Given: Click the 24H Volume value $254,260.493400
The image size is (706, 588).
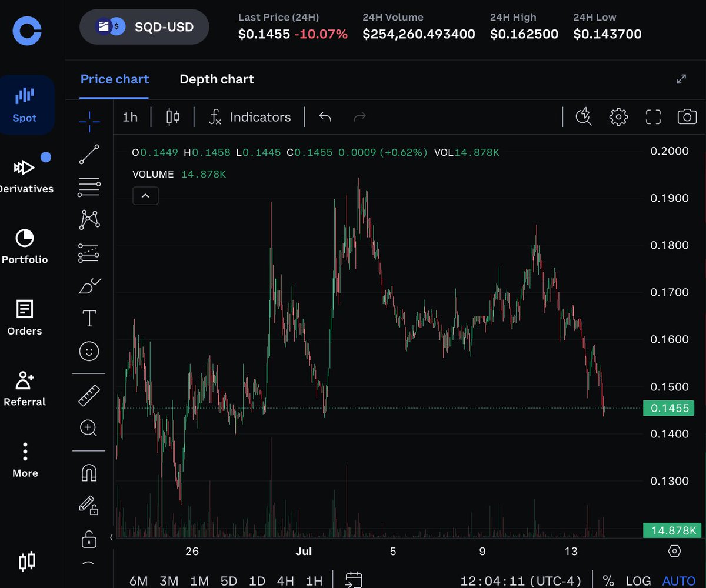Looking at the screenshot, I should point(419,34).
